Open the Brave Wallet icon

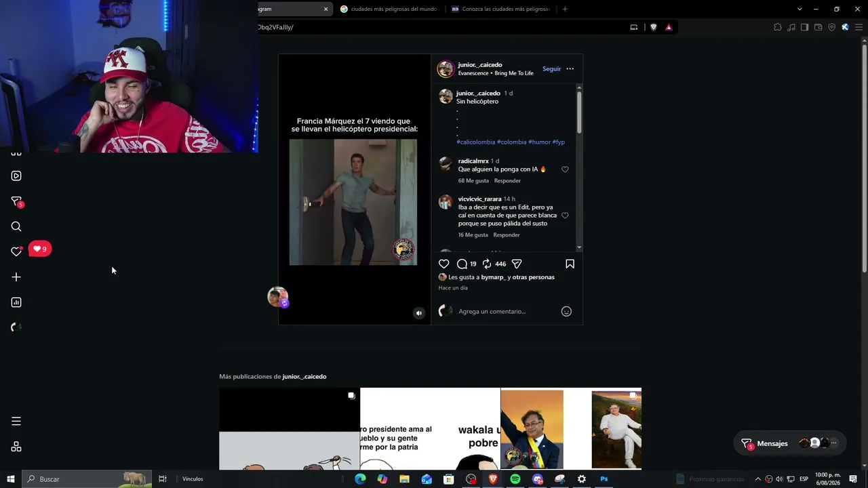click(x=818, y=27)
